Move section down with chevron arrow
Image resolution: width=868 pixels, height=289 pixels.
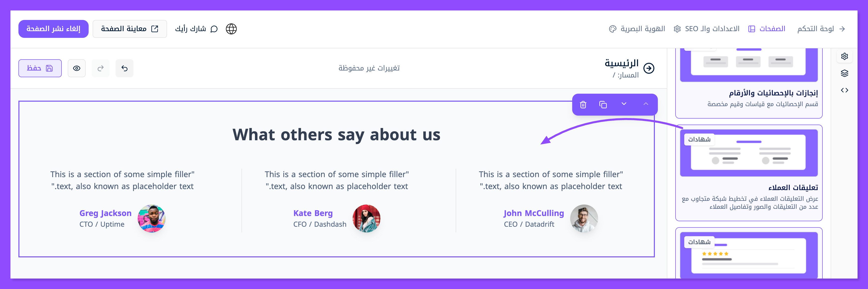(x=624, y=104)
